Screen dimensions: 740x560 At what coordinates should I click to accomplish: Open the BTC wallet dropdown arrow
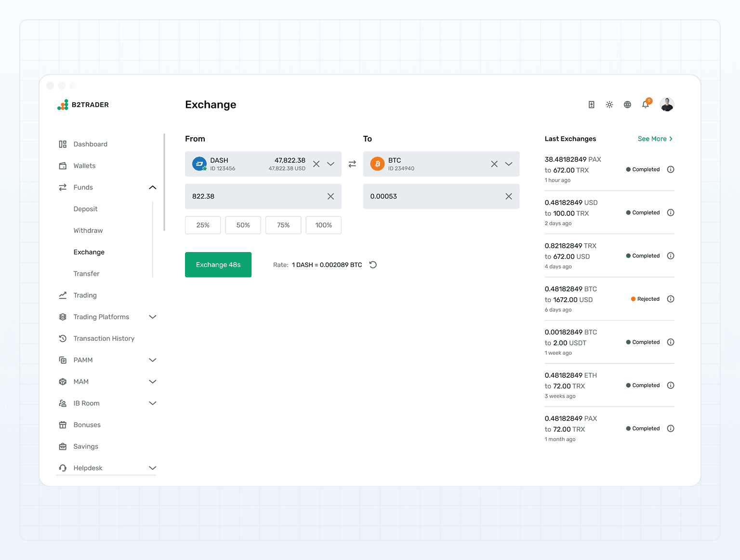[x=509, y=164]
